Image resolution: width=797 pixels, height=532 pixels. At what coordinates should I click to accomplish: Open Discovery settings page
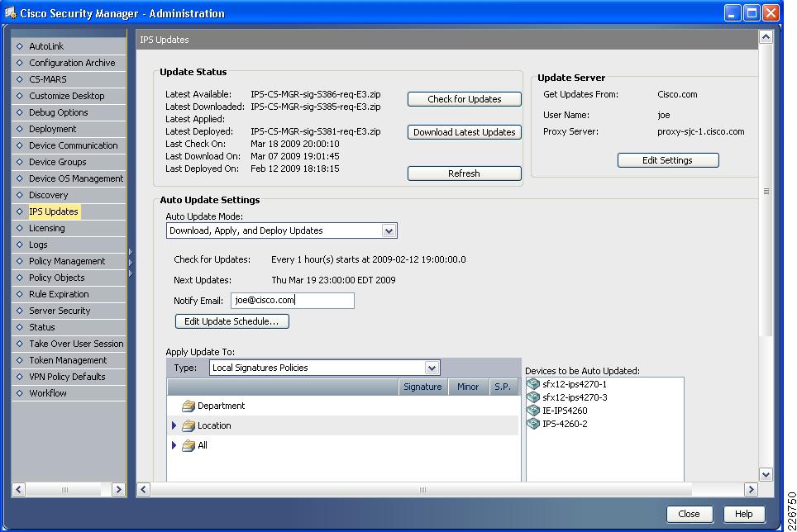(48, 195)
